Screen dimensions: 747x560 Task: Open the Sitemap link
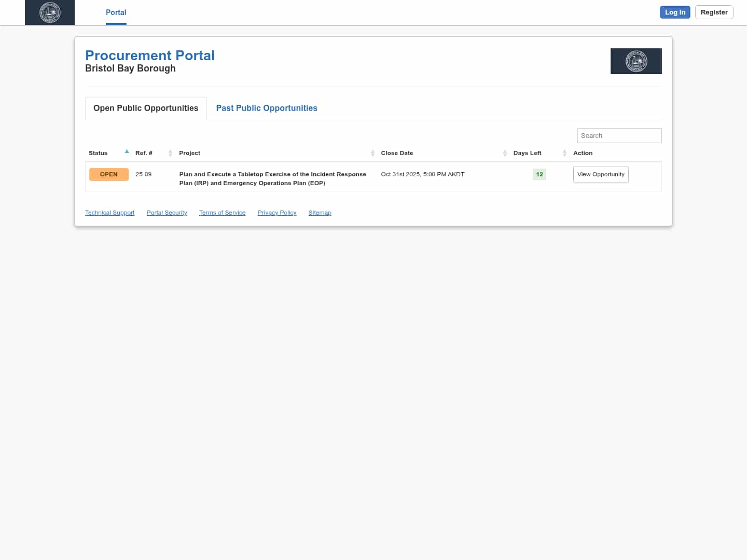[320, 213]
